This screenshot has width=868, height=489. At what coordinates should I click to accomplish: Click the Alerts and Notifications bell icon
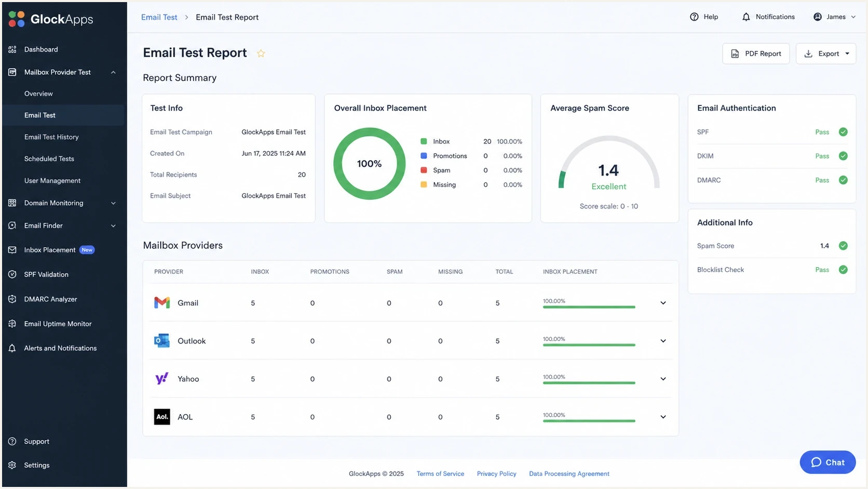(x=12, y=348)
